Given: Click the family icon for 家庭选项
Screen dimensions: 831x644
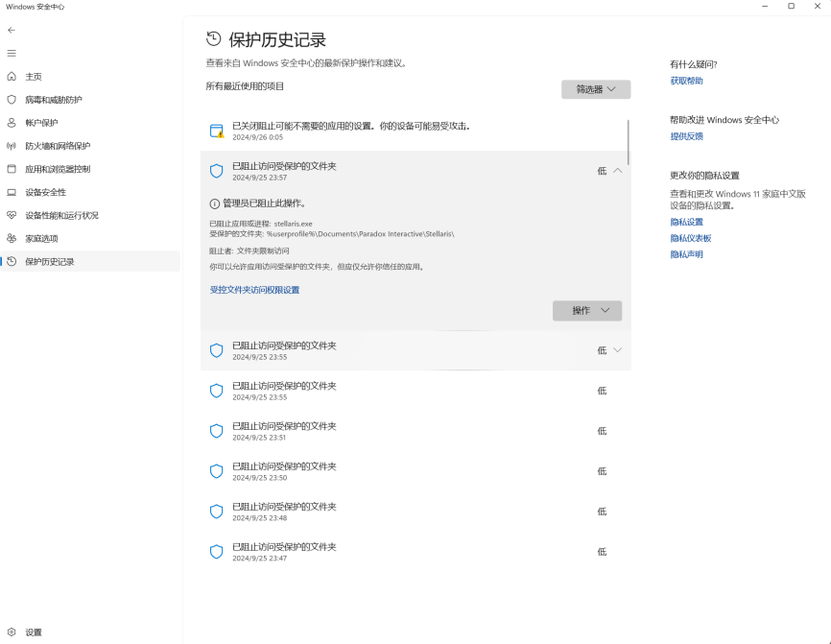Looking at the screenshot, I should click(12, 239).
